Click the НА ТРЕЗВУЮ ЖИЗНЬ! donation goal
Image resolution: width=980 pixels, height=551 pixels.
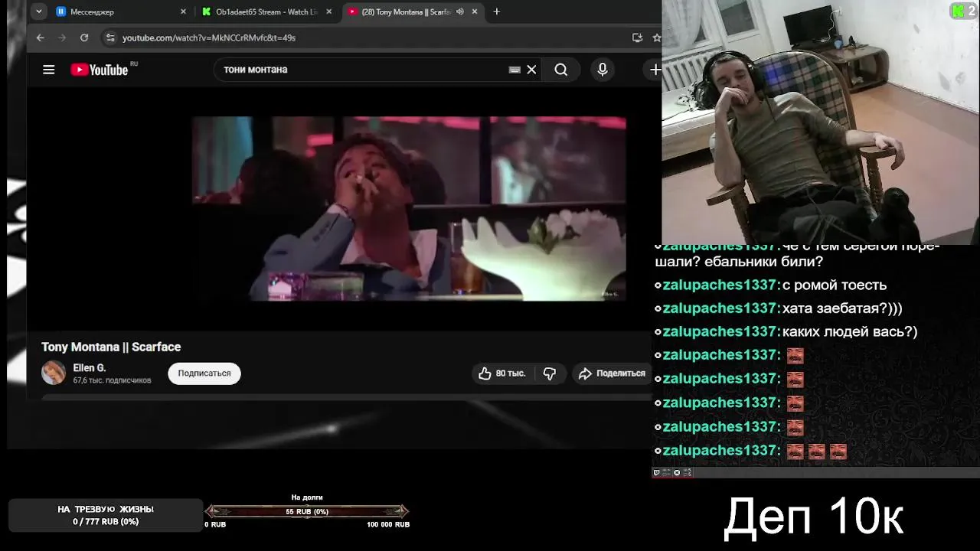(106, 515)
